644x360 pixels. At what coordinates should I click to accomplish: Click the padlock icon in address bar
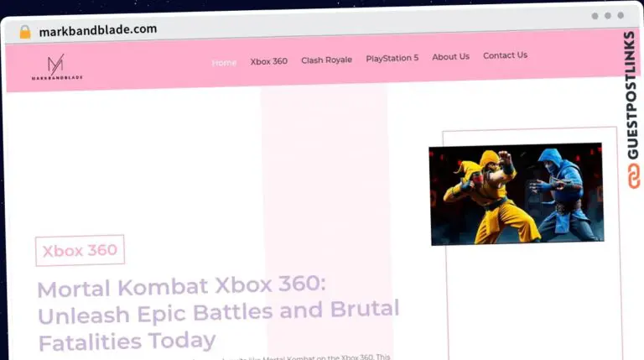[25, 32]
